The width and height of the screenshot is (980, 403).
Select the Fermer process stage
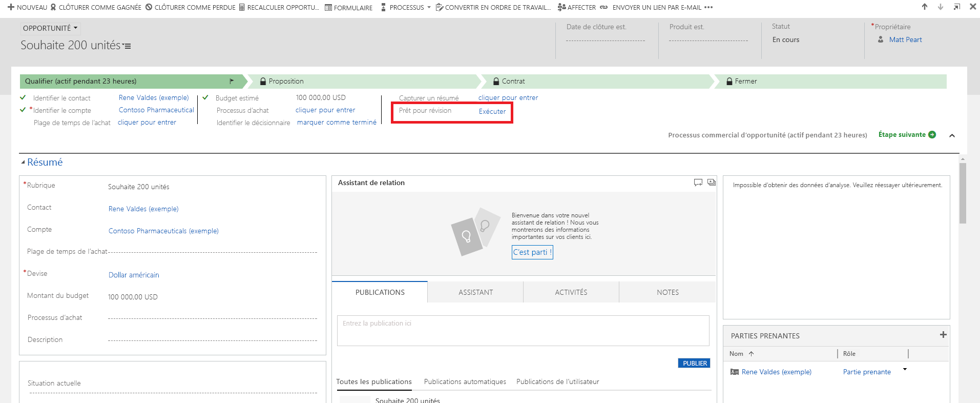(x=830, y=81)
